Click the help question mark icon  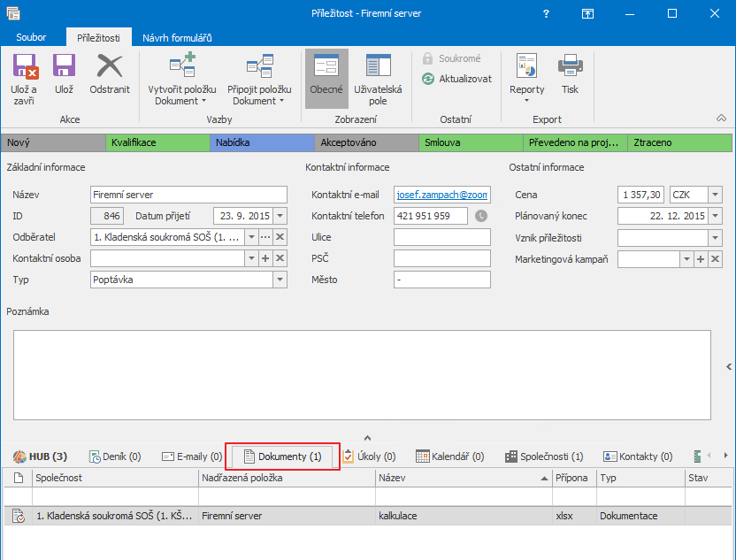point(546,13)
